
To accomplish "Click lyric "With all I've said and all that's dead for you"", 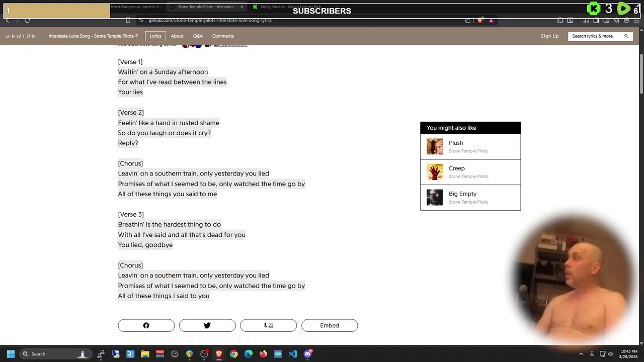I will (182, 235).
